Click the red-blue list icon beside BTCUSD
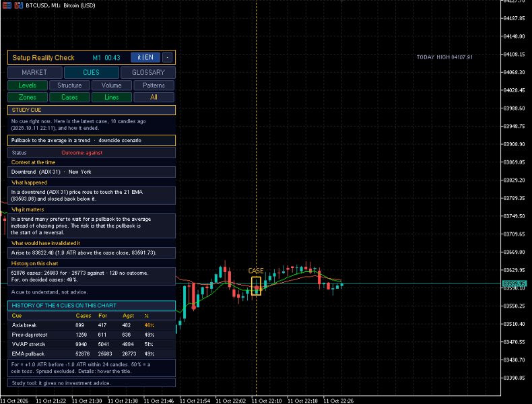Screen dimensions: 532x404 pos(7,5)
